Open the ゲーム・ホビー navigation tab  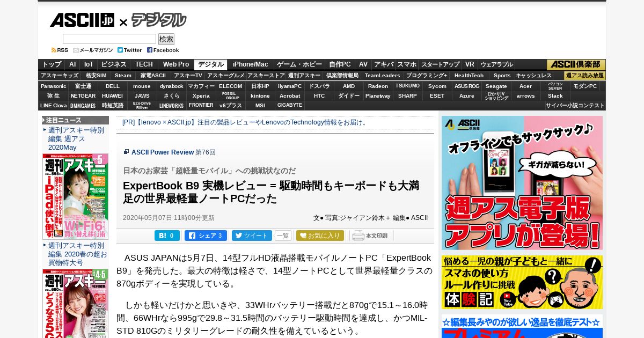tap(299, 64)
